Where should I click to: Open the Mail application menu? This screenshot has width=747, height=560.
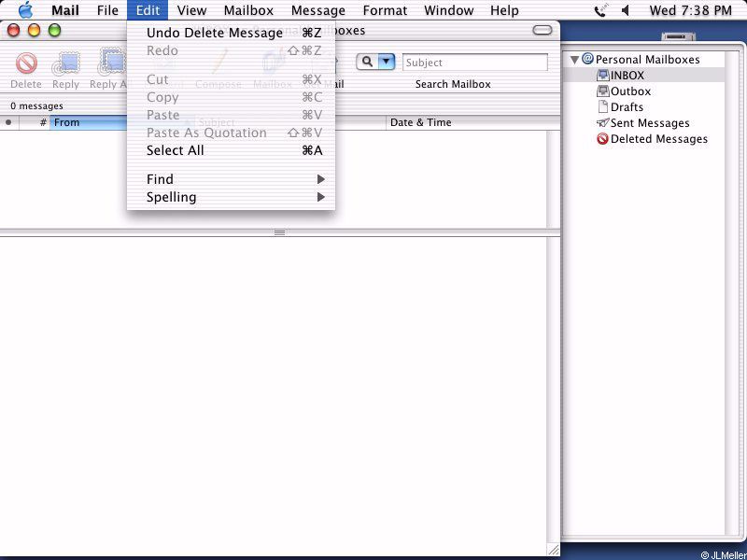[65, 10]
